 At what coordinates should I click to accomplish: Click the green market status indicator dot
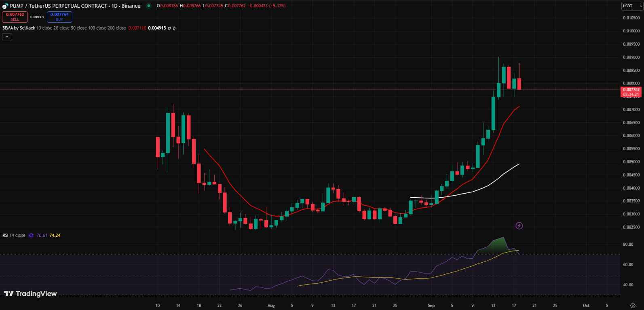tap(149, 6)
